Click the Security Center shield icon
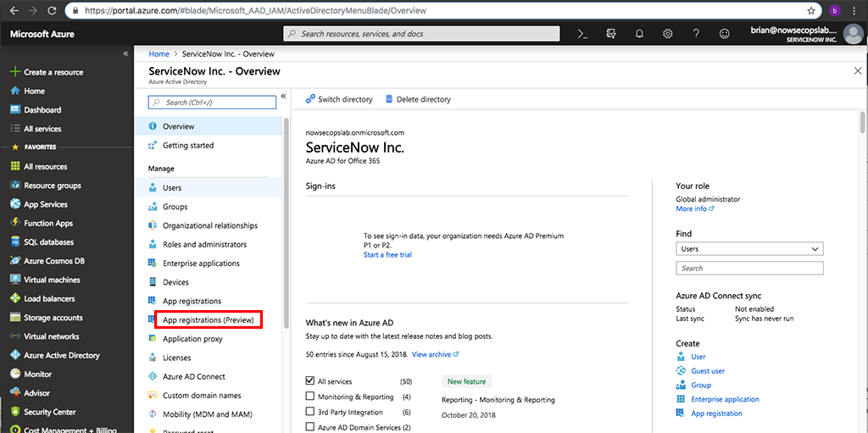 click(15, 412)
